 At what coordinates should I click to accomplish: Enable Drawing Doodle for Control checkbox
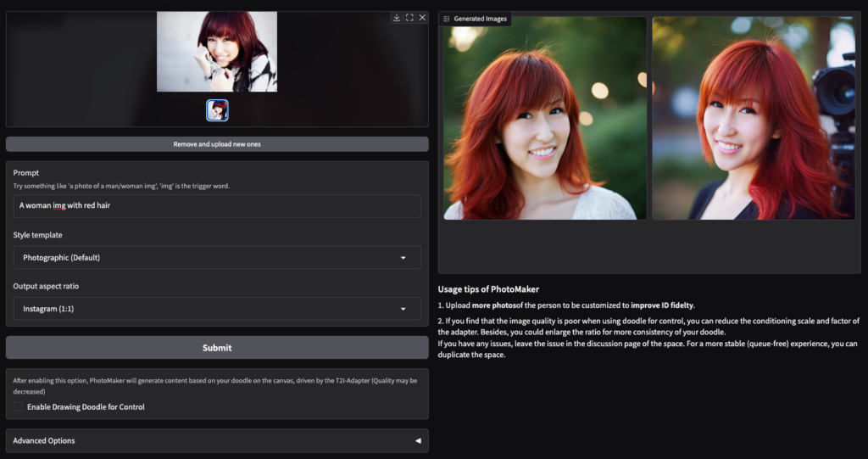19,407
